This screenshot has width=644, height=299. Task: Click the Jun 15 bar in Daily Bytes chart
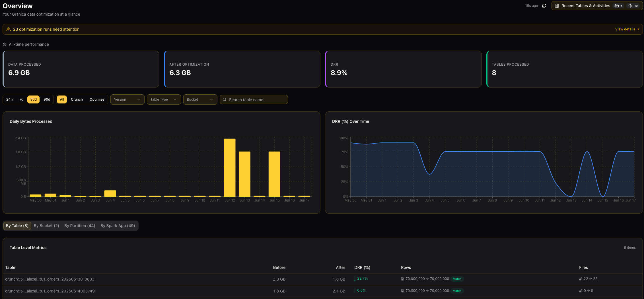274,174
